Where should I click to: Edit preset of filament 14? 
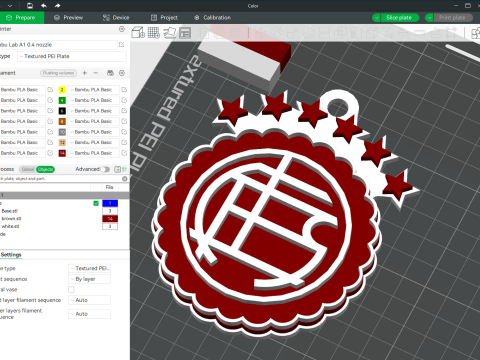pyautogui.click(x=124, y=153)
